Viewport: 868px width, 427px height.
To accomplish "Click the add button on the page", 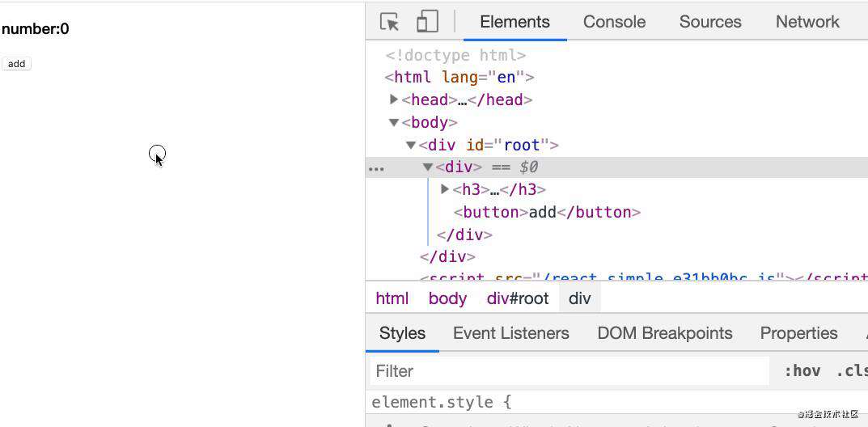I will point(17,64).
